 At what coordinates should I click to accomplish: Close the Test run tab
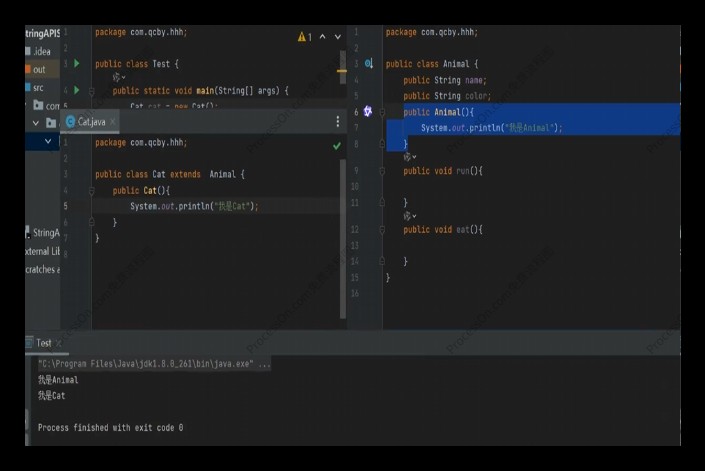(x=58, y=343)
